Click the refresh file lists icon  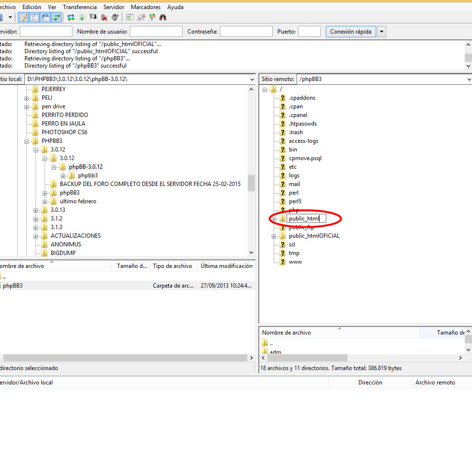71,17
